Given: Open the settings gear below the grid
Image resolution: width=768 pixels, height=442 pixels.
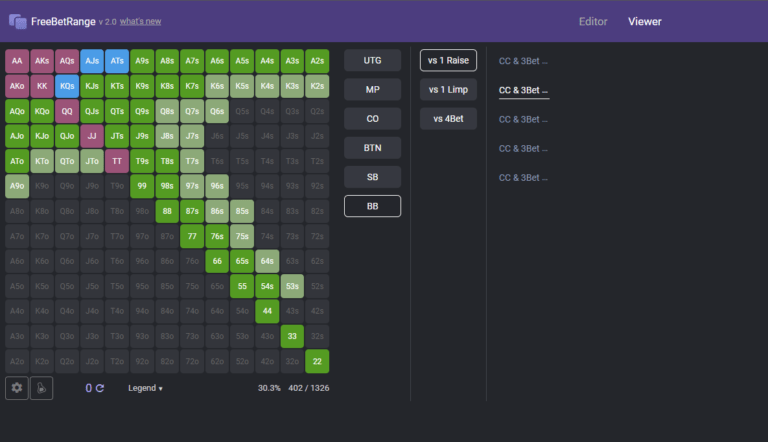Looking at the screenshot, I should 17,388.
